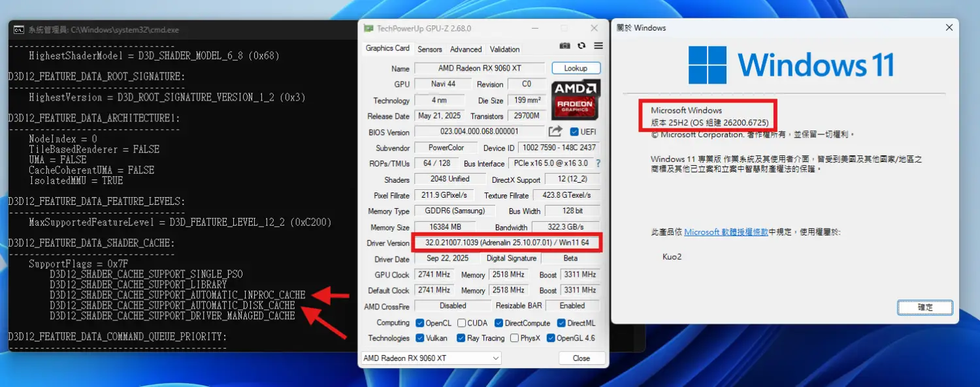Click the Transistors value 29700M

(x=527, y=116)
